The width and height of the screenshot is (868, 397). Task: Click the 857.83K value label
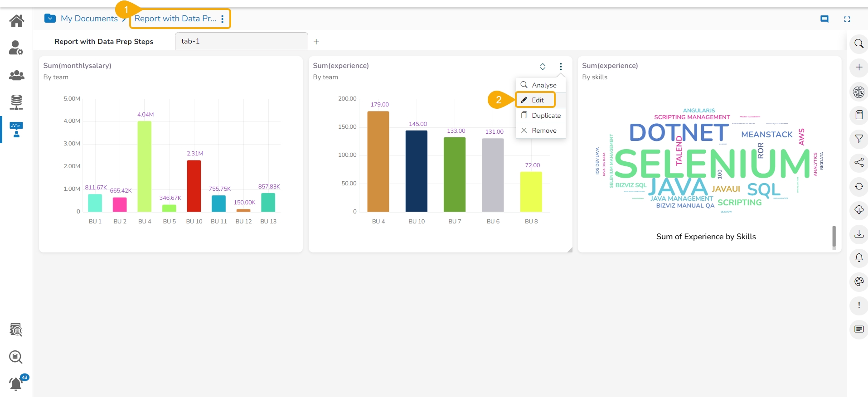click(269, 187)
